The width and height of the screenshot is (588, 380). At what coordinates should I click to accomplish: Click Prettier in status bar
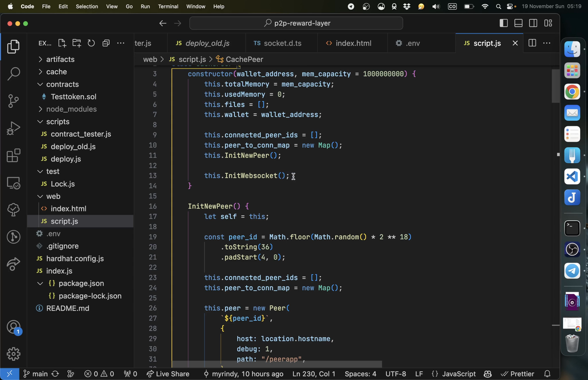click(x=517, y=374)
